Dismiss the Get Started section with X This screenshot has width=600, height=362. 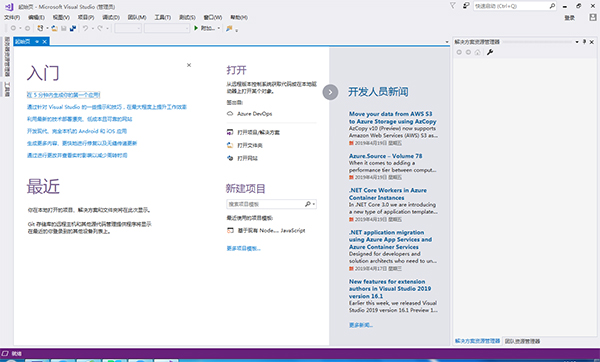[x=189, y=65]
